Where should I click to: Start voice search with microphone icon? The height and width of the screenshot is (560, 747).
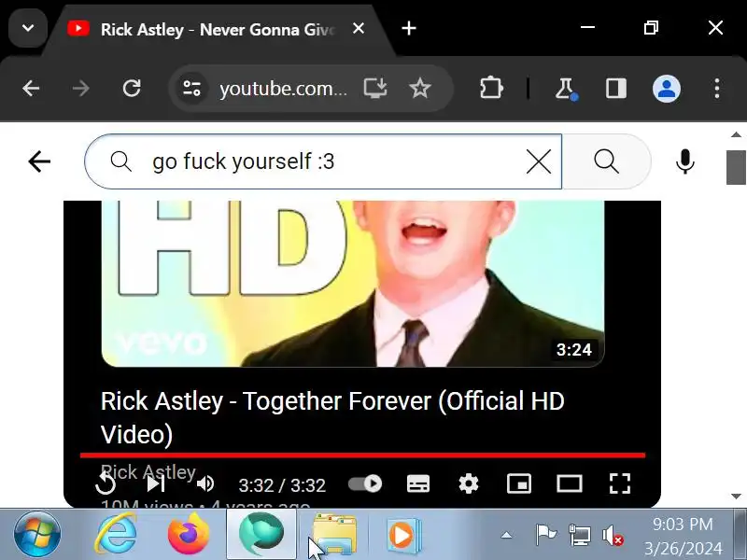685,161
